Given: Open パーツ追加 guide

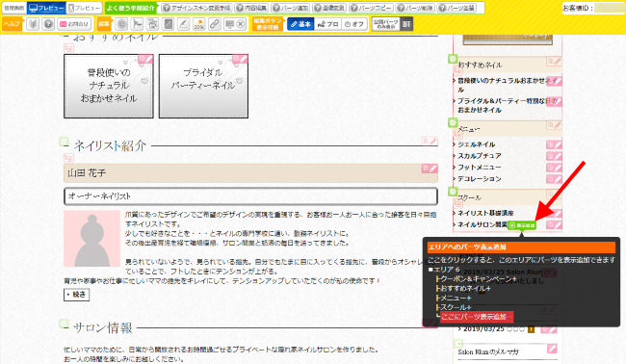Looking at the screenshot, I should tap(290, 8).
